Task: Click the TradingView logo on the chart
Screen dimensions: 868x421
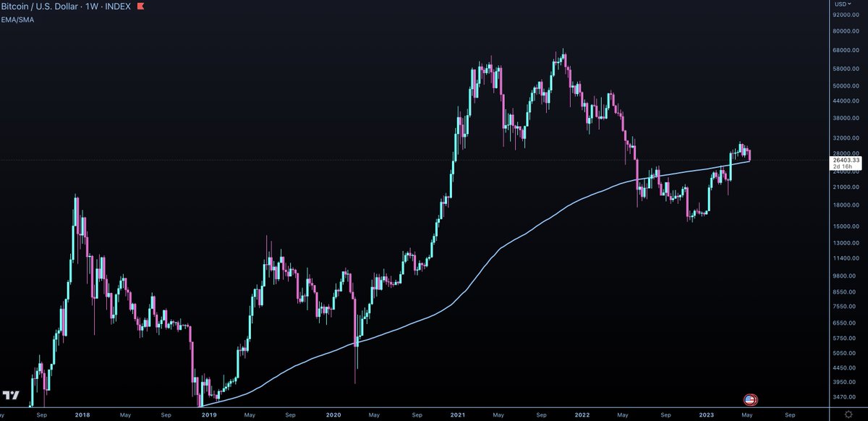Action: [10, 396]
